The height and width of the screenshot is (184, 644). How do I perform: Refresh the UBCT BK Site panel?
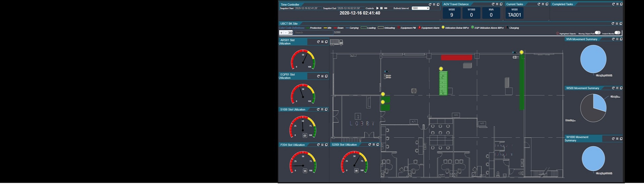[613, 23]
